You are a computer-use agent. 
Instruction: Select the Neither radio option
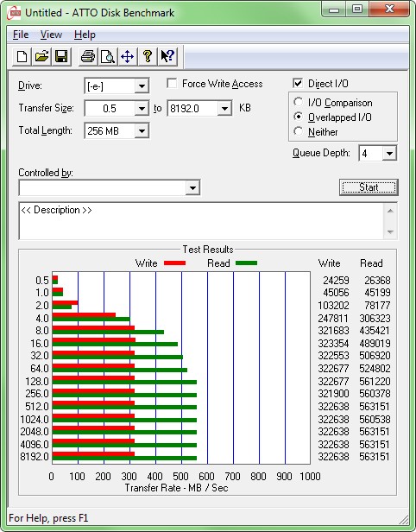tap(299, 131)
